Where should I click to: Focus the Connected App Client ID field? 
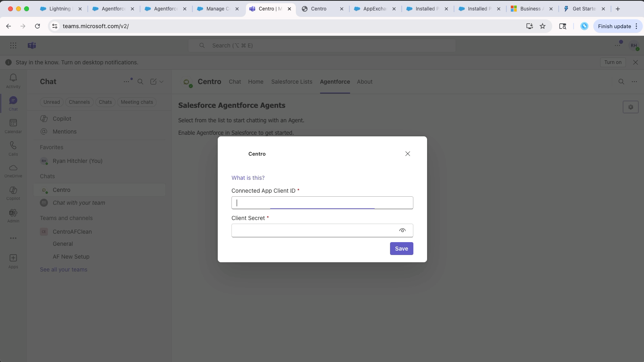(322, 203)
